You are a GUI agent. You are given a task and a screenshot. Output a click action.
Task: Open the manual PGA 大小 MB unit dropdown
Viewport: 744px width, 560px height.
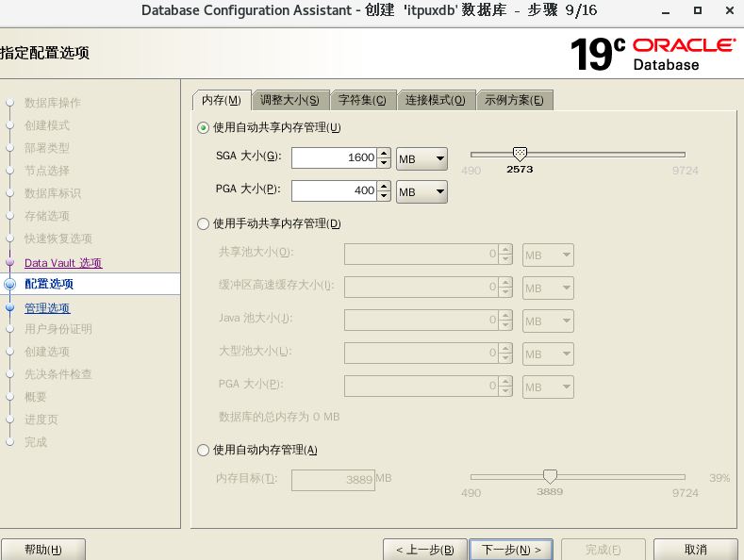point(548,387)
